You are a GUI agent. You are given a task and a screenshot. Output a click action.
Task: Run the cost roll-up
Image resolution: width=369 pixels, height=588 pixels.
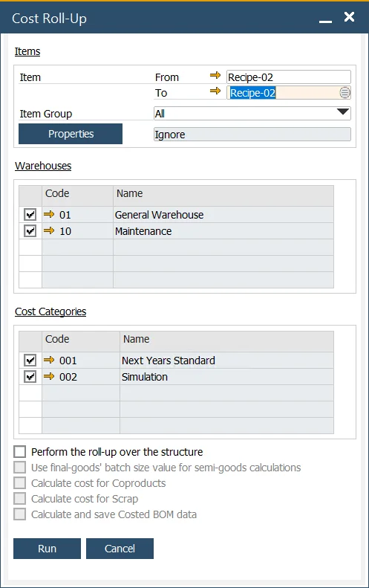(x=48, y=549)
